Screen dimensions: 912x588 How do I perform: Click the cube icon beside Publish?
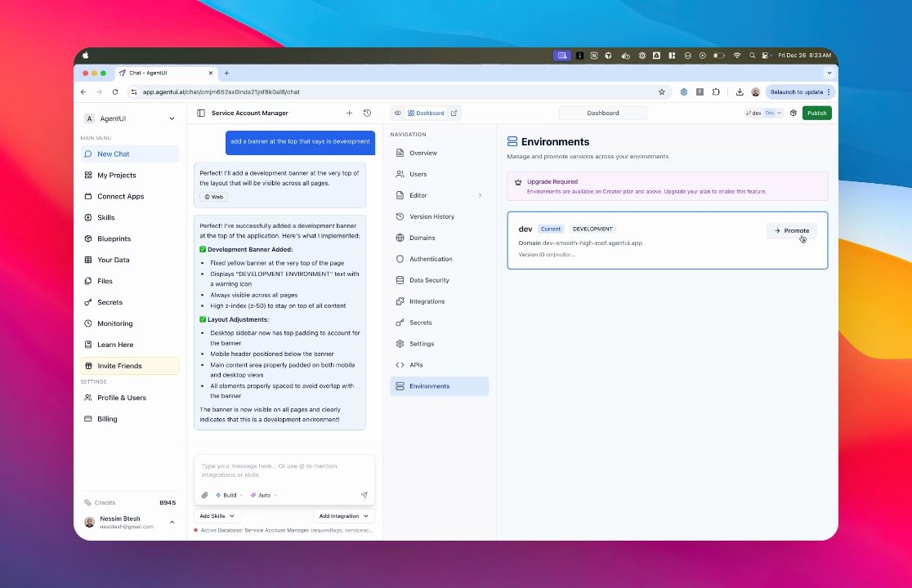pos(794,114)
